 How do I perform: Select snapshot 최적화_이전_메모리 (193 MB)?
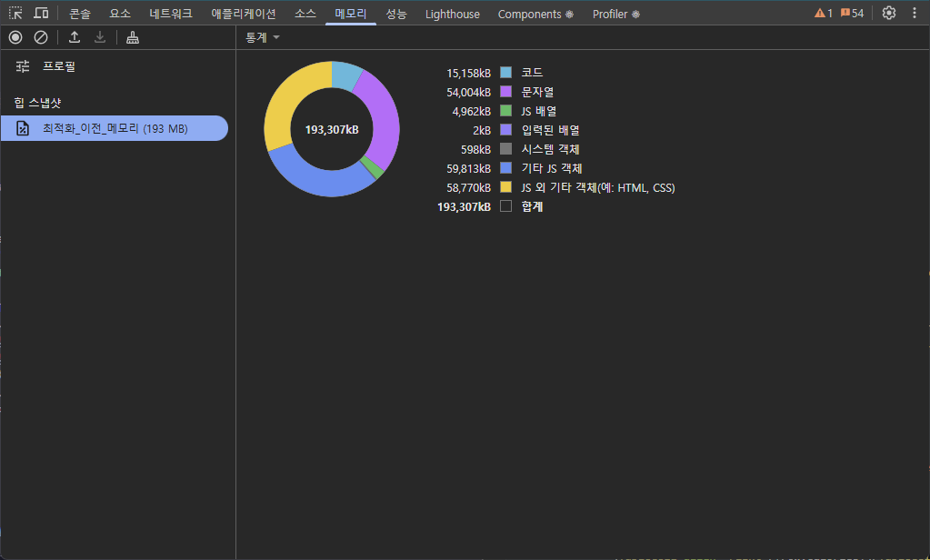(x=115, y=128)
